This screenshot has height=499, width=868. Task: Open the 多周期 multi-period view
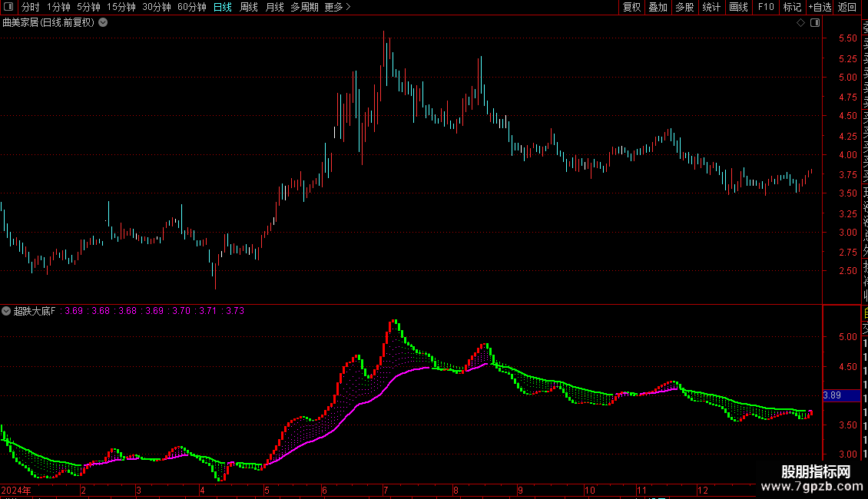click(304, 7)
